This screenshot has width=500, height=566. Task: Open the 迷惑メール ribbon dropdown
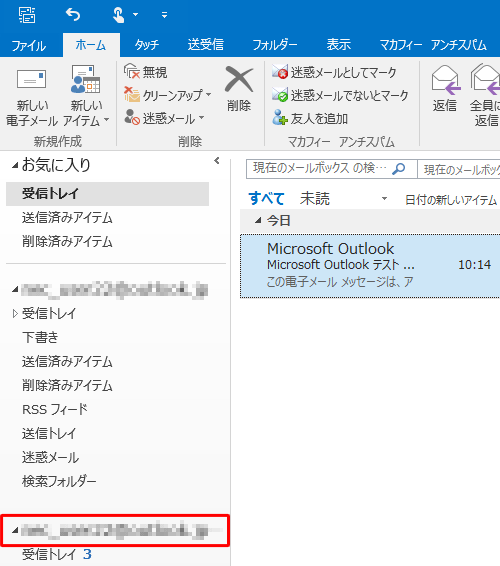pyautogui.click(x=164, y=118)
